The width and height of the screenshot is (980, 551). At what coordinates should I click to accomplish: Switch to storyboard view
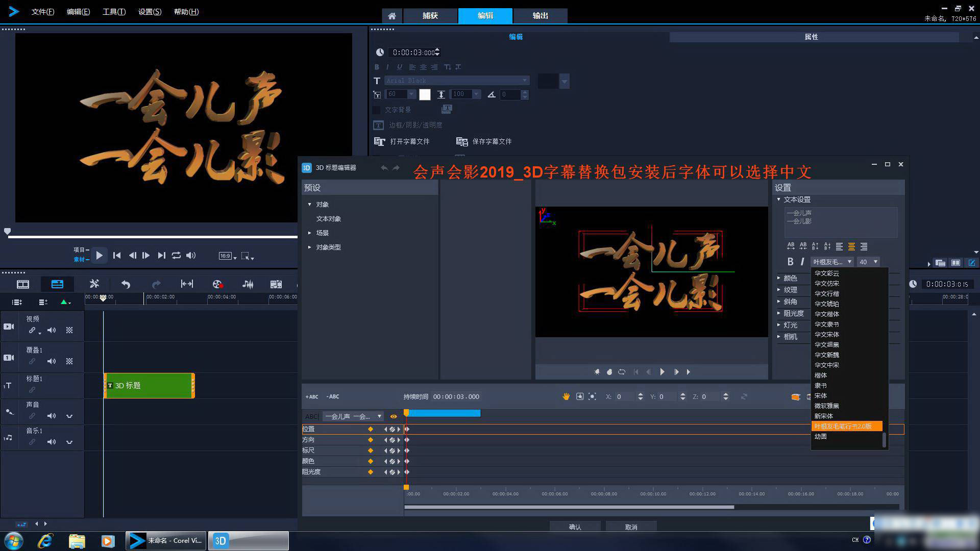click(x=23, y=284)
